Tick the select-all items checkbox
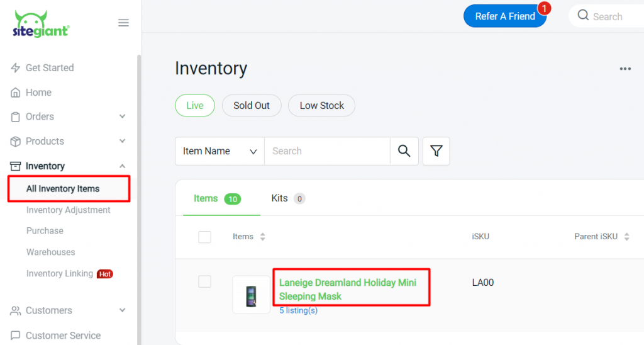Screen dimensions: 644x345 point(204,237)
